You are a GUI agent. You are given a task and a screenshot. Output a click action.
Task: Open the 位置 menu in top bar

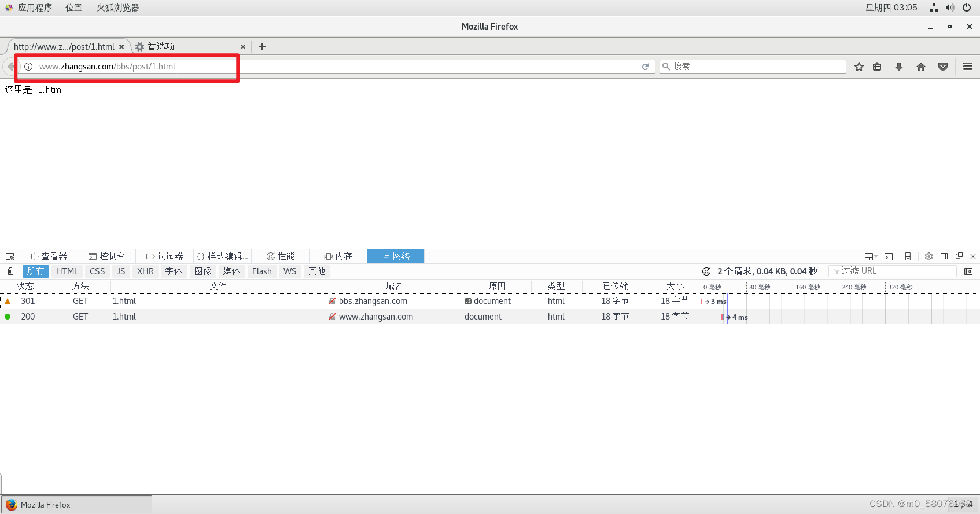73,8
